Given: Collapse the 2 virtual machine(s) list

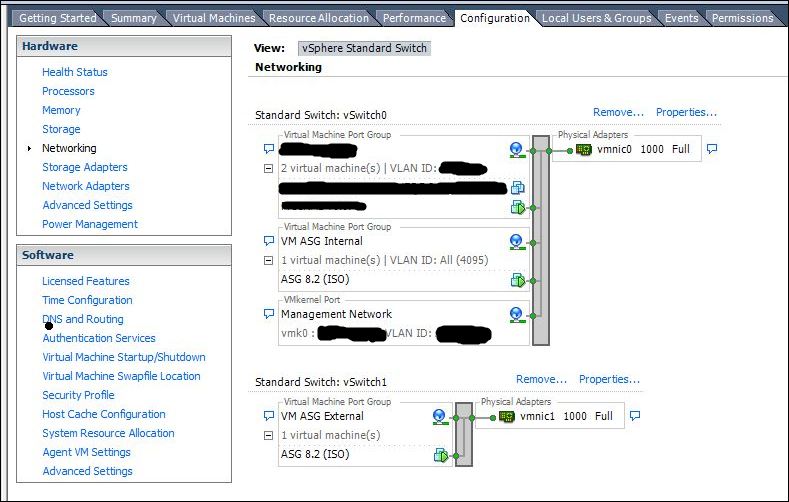Looking at the screenshot, I should (x=268, y=168).
